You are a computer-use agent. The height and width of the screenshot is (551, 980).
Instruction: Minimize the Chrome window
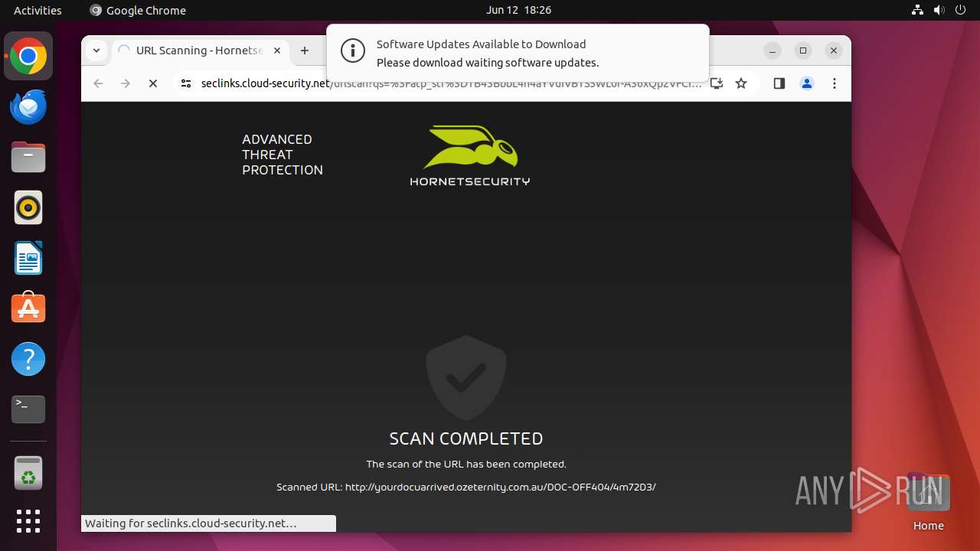(773, 51)
